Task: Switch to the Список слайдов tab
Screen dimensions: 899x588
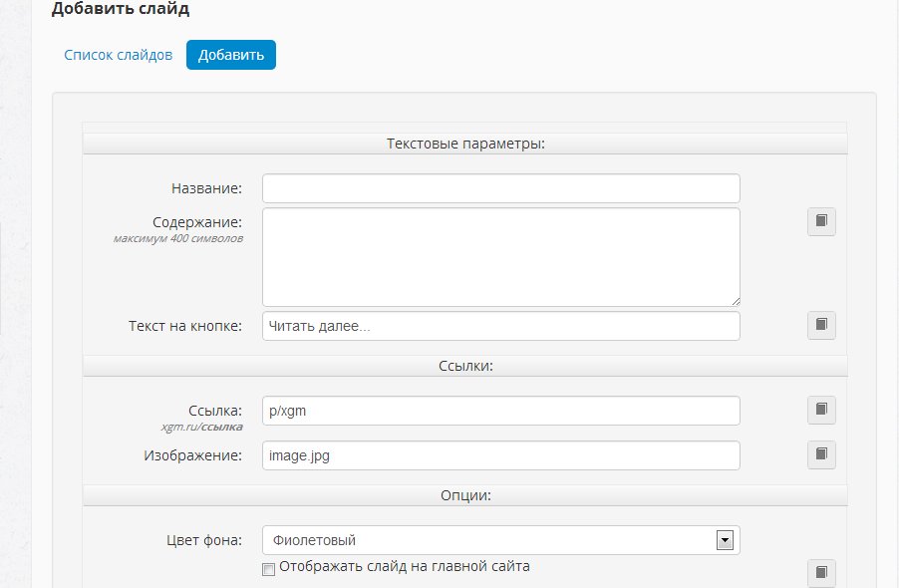Action: (x=119, y=55)
